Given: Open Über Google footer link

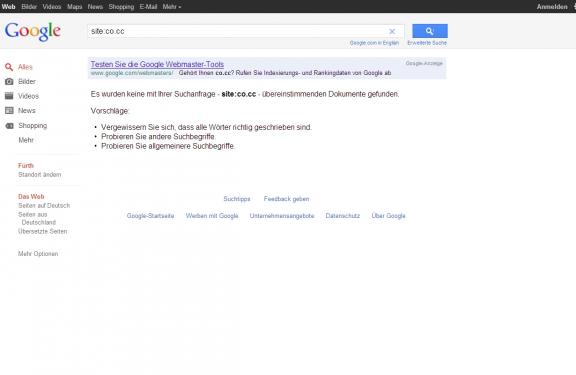Looking at the screenshot, I should point(388,216).
